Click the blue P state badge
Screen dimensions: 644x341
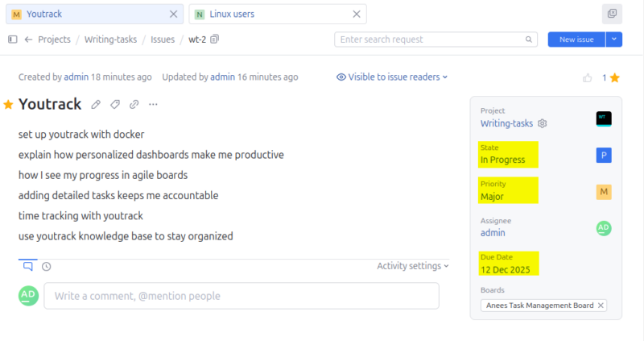tap(604, 155)
